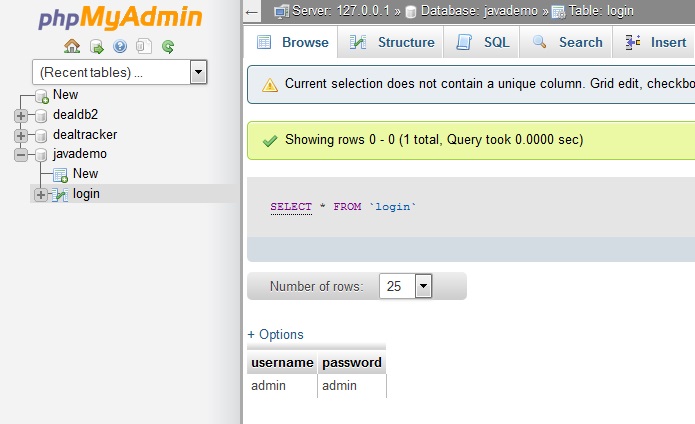Click the Home icon in sidebar
The height and width of the screenshot is (424, 695).
tap(72, 46)
